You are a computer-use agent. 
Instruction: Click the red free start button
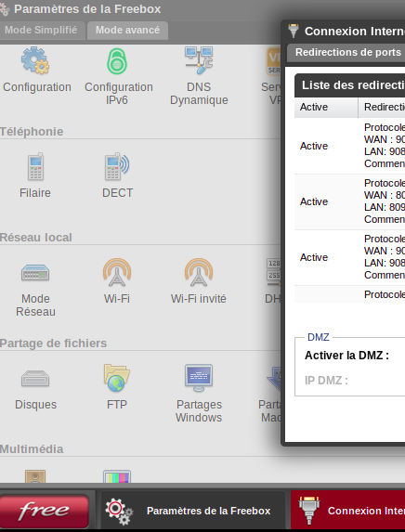[45, 511]
